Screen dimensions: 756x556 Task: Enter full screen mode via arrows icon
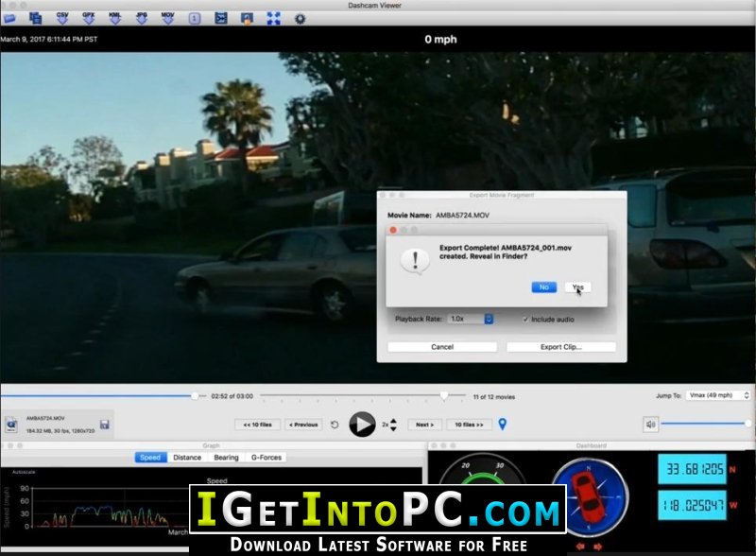tap(273, 19)
